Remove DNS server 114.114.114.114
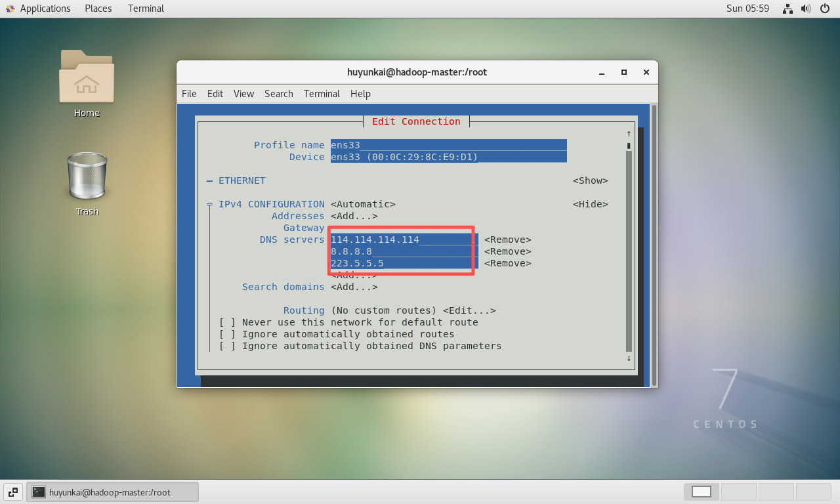The image size is (840, 504). [x=508, y=240]
